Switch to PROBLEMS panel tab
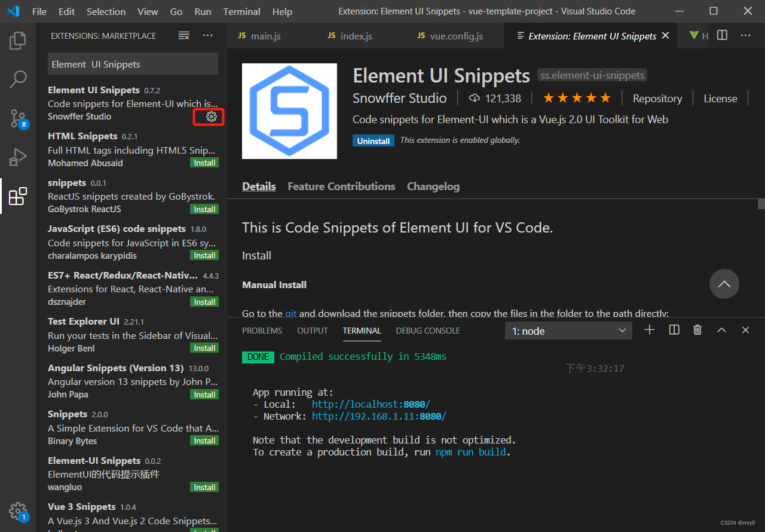 [262, 331]
